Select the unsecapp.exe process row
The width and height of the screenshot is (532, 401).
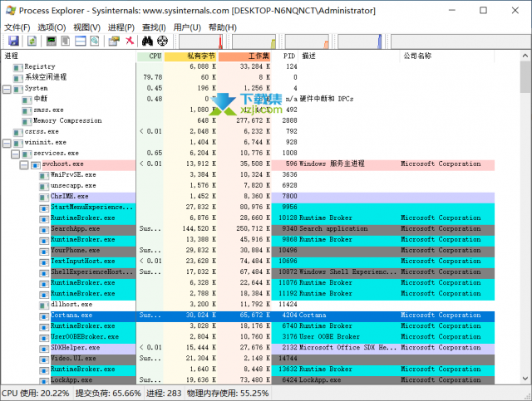pos(248,185)
